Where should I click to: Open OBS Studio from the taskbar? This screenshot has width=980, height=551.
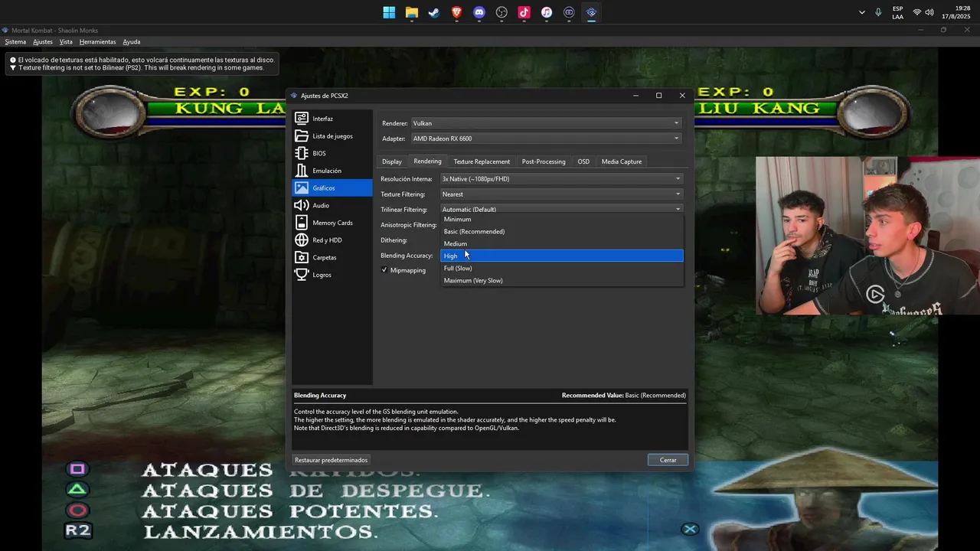(501, 12)
